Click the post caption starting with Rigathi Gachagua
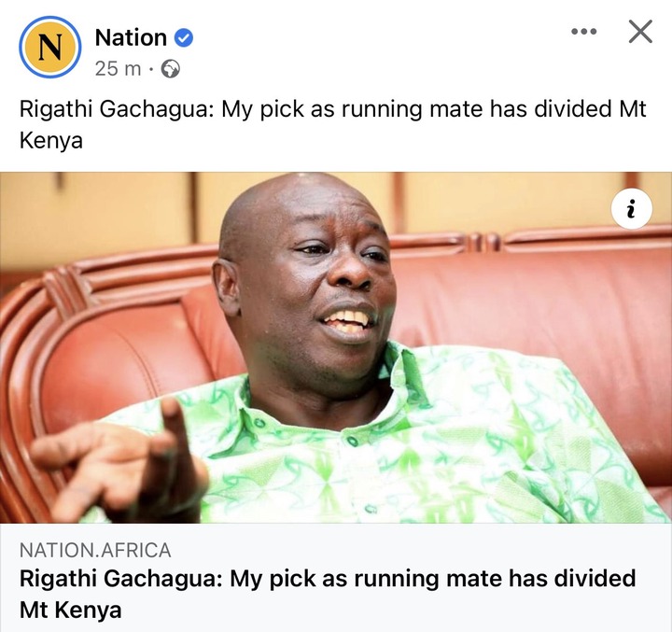The height and width of the screenshot is (632, 672). [x=332, y=124]
